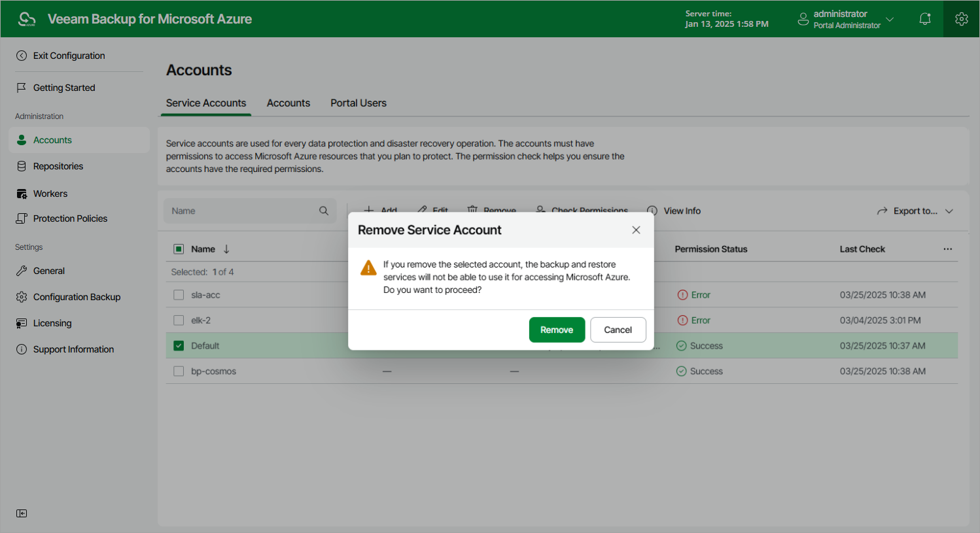Check the sla-acc row checkbox
The width and height of the screenshot is (980, 533).
pos(179,295)
